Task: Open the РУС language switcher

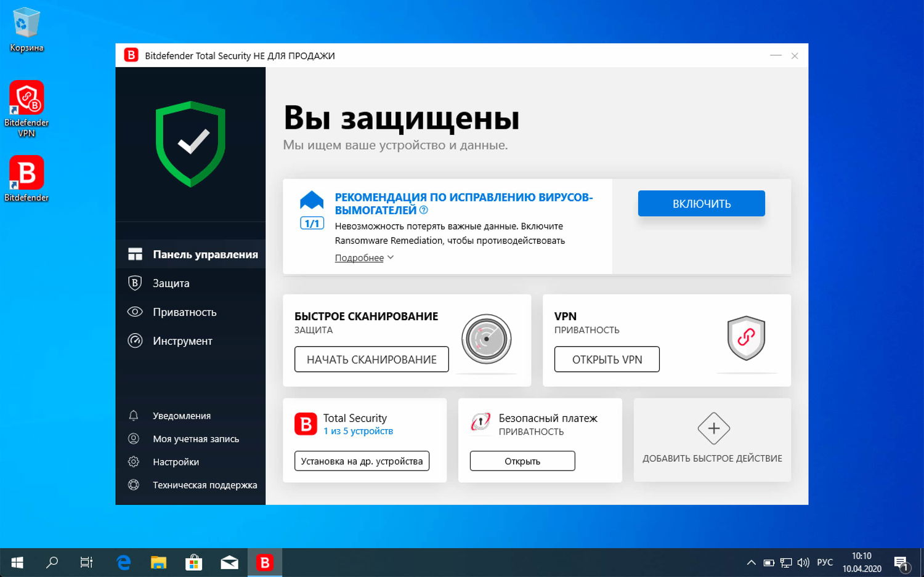Action: point(824,562)
